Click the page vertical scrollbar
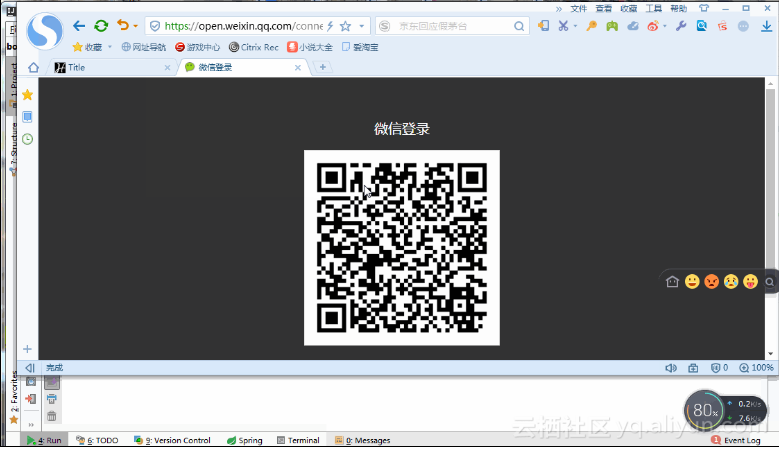Screen dimensions: 779x450 [771, 219]
